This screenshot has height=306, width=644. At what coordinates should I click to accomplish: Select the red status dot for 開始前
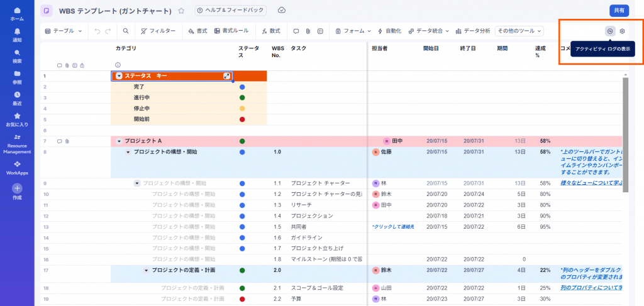242,119
